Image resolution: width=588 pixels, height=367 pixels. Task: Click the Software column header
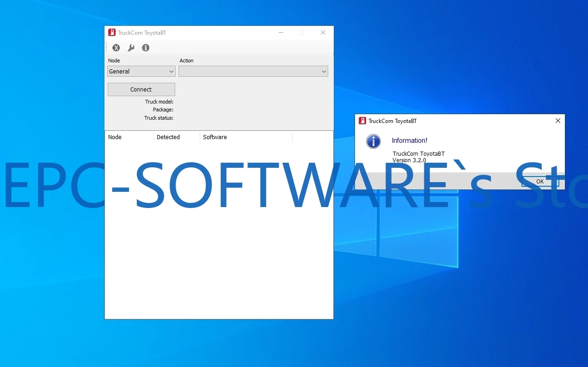click(x=215, y=137)
